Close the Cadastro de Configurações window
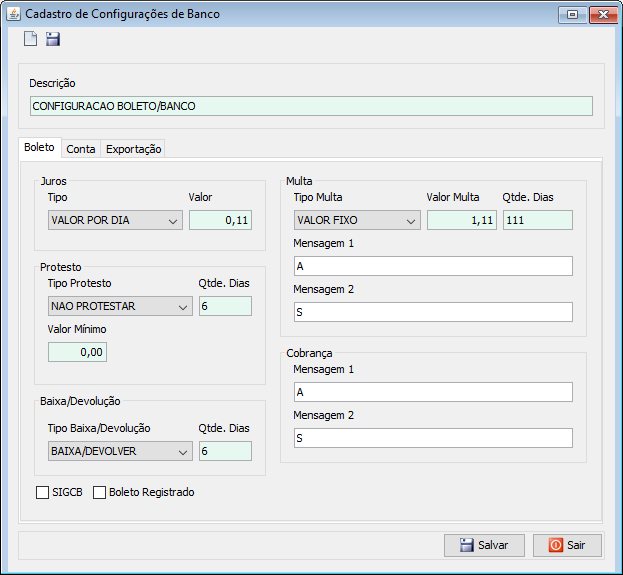This screenshot has height=575, width=623. click(603, 15)
